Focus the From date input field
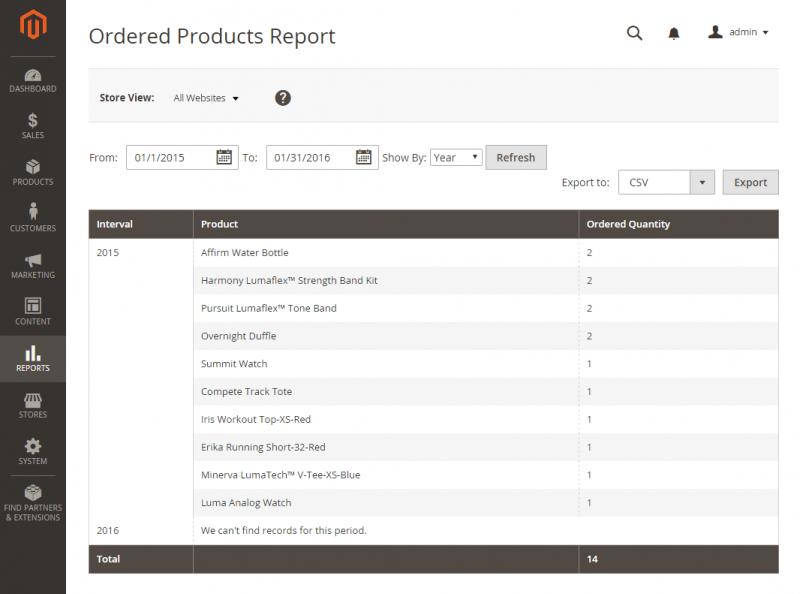This screenshot has width=800, height=594. pos(171,157)
